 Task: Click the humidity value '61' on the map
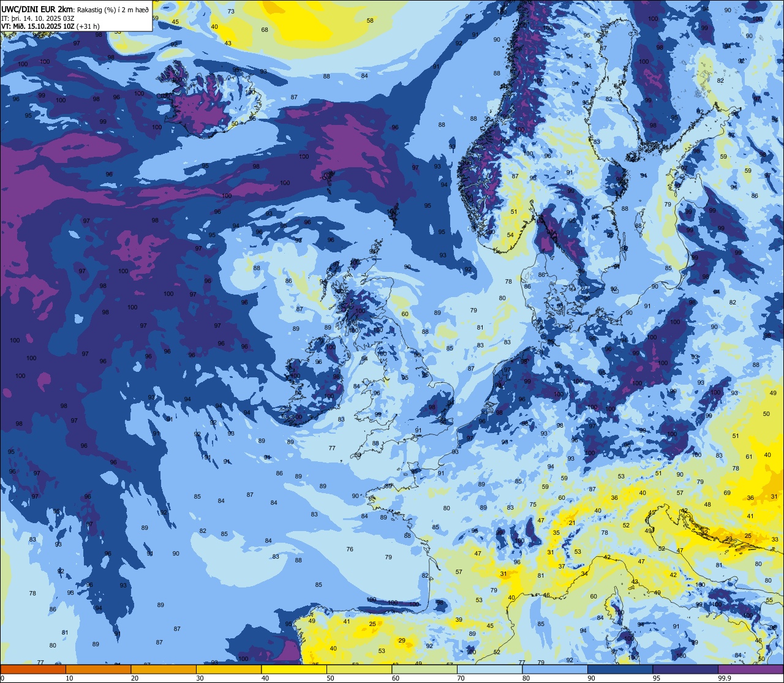[x=749, y=456]
